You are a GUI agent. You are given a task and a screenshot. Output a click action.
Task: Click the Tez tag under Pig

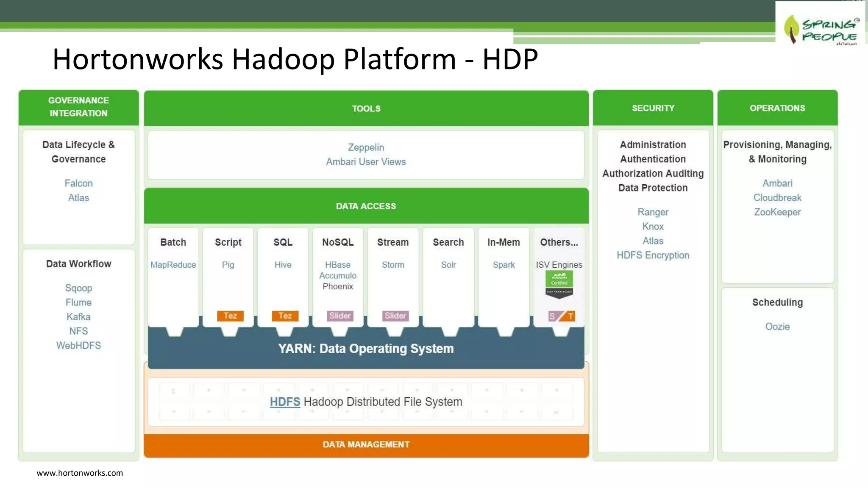(230, 316)
